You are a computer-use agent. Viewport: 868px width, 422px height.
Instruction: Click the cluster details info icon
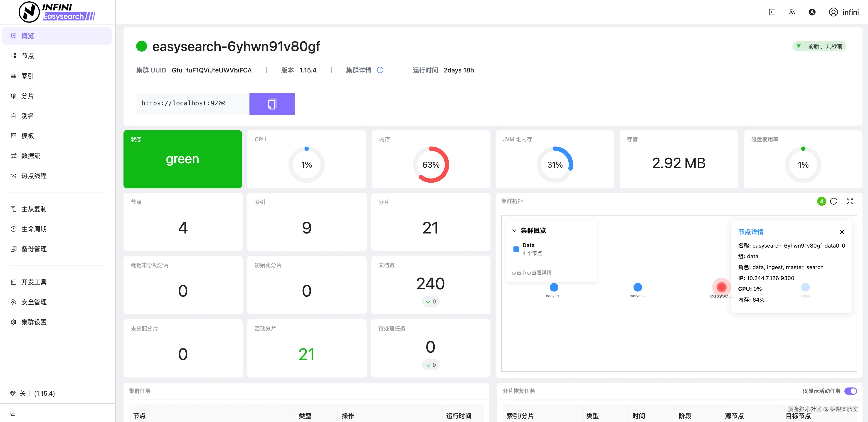[380, 70]
